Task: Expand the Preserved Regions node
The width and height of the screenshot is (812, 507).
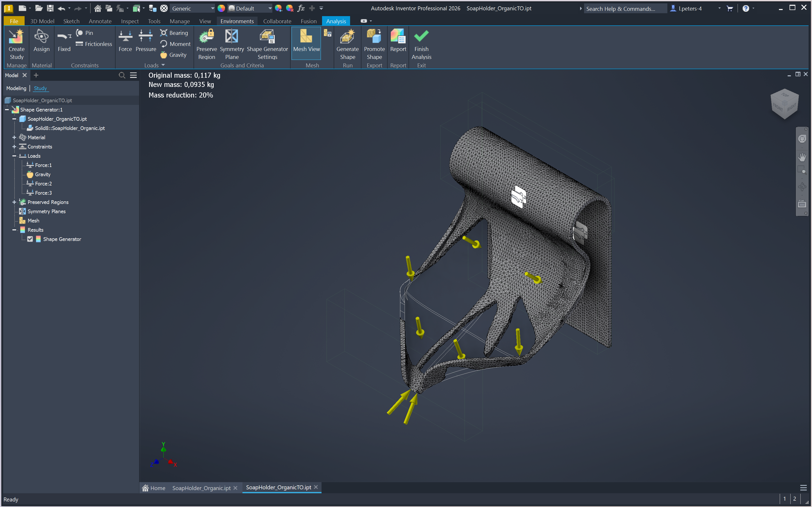Action: coord(14,202)
